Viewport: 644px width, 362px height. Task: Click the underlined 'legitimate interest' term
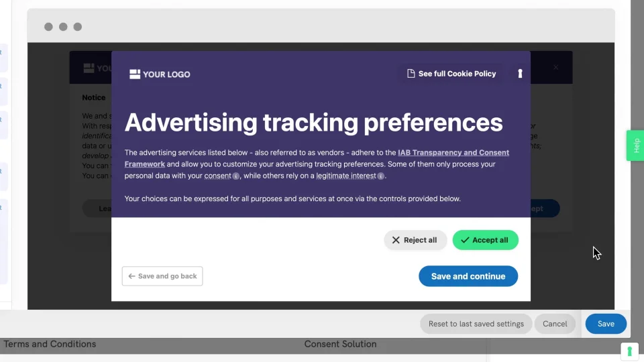click(345, 176)
